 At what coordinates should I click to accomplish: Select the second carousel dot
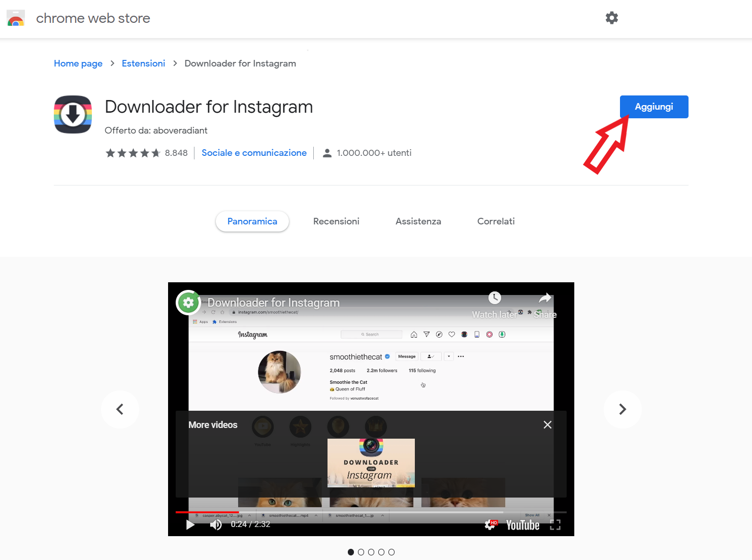coord(361,552)
